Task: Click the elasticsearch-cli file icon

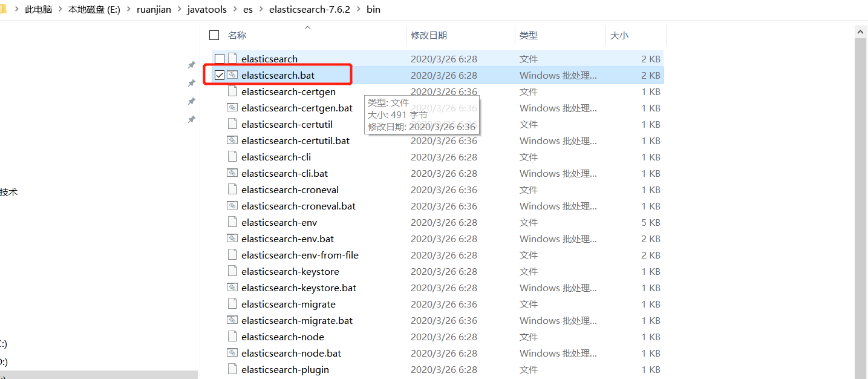Action: (232, 157)
